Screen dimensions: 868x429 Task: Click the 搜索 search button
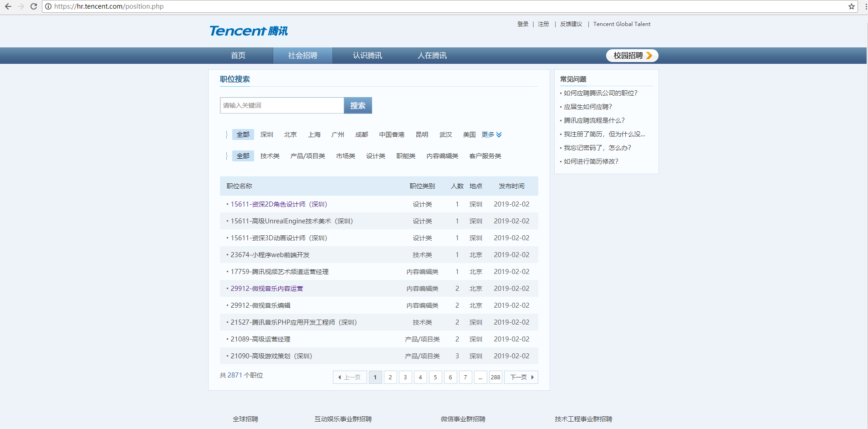[358, 105]
